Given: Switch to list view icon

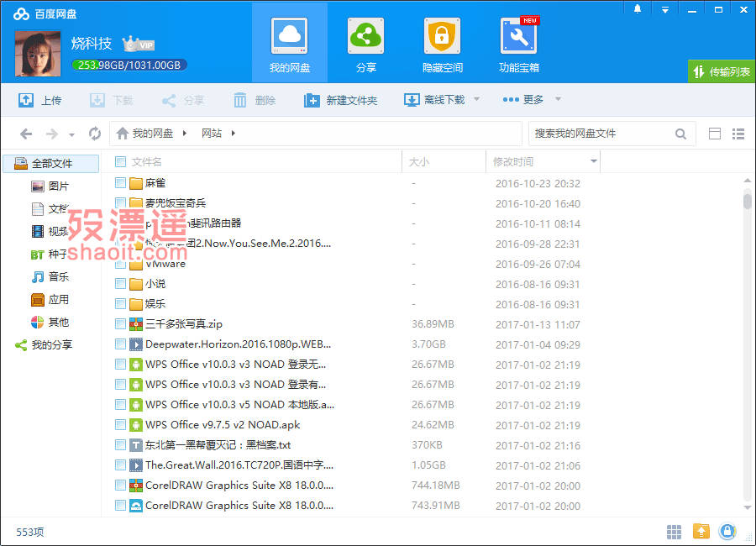Looking at the screenshot, I should click(x=738, y=134).
